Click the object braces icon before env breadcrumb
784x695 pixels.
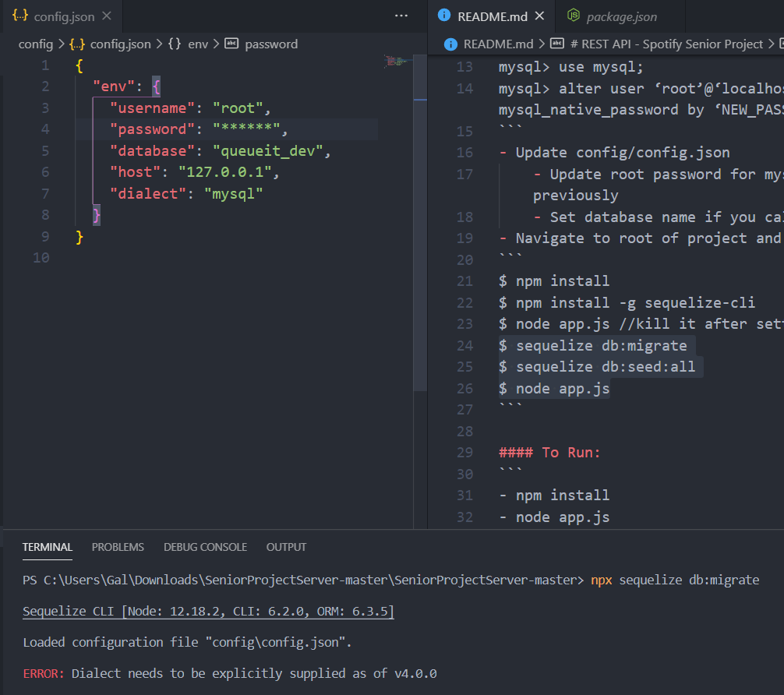(x=175, y=44)
